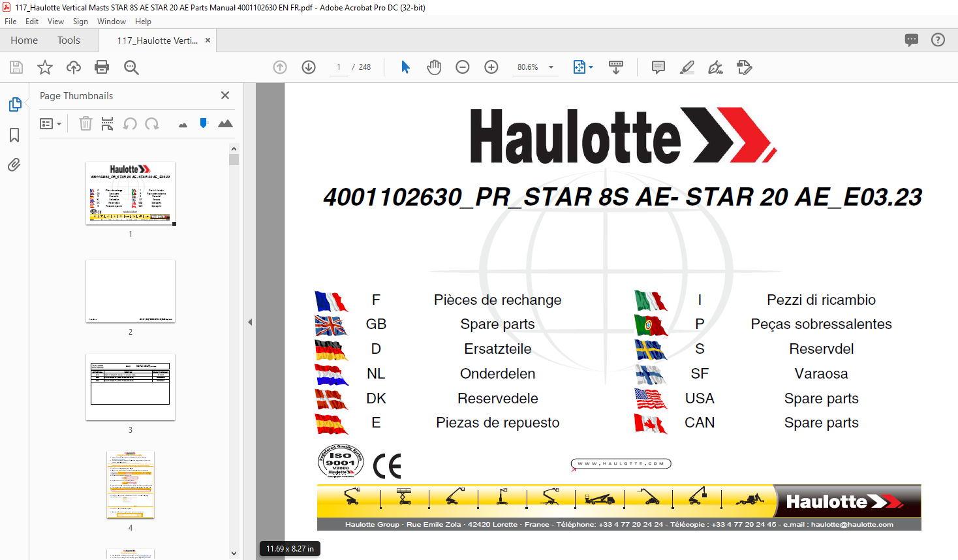Enlarge thumbnail size with large mountain
Image resolution: width=958 pixels, height=560 pixels.
[x=225, y=123]
